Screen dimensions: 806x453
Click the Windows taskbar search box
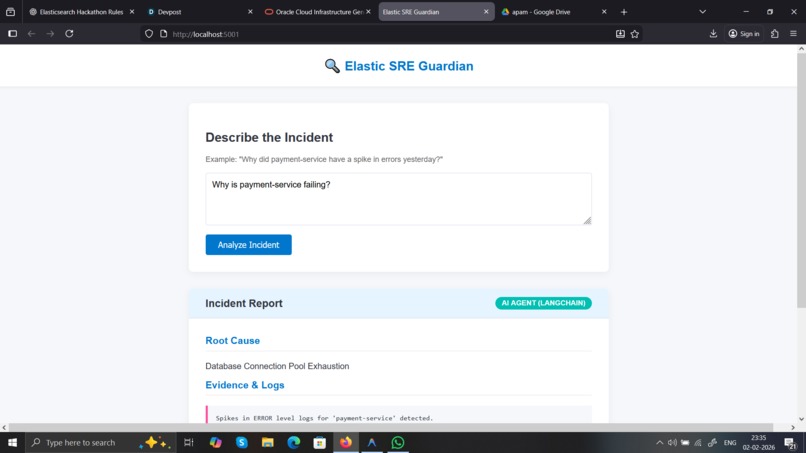[100, 442]
